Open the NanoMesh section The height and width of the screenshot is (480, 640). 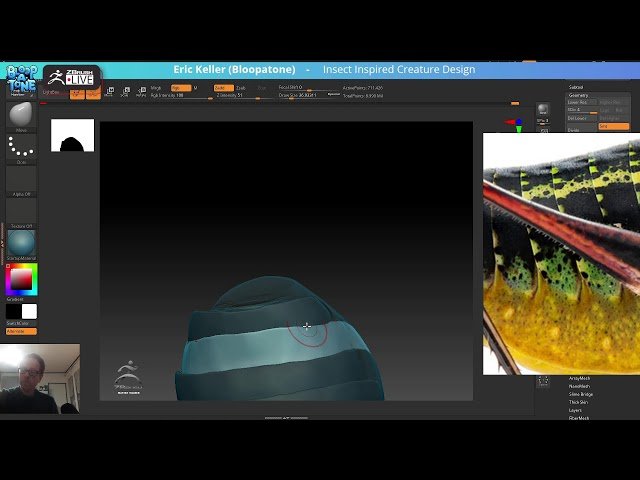pyautogui.click(x=579, y=386)
